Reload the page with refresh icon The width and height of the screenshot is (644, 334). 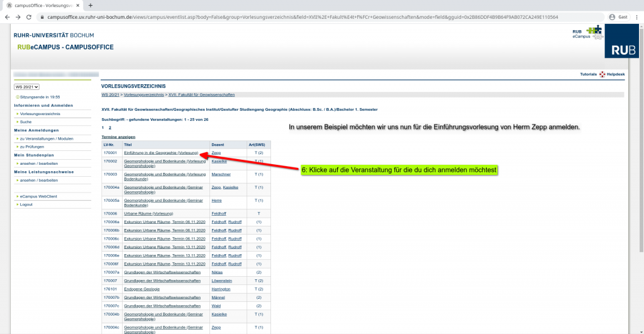(30, 17)
